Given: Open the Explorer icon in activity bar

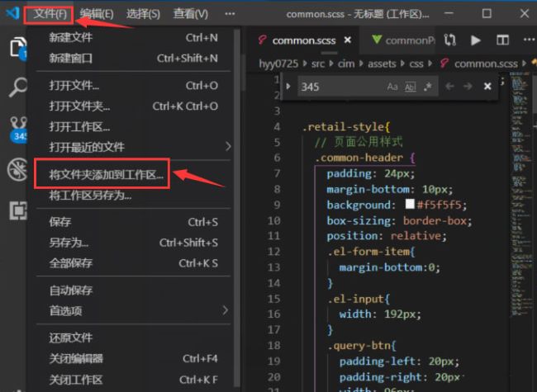Looking at the screenshot, I should [x=17, y=46].
